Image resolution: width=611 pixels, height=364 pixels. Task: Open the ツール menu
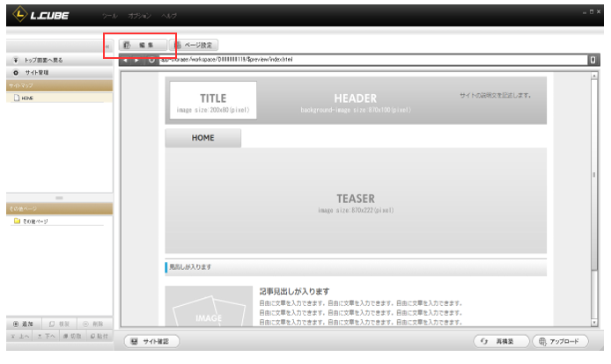109,16
